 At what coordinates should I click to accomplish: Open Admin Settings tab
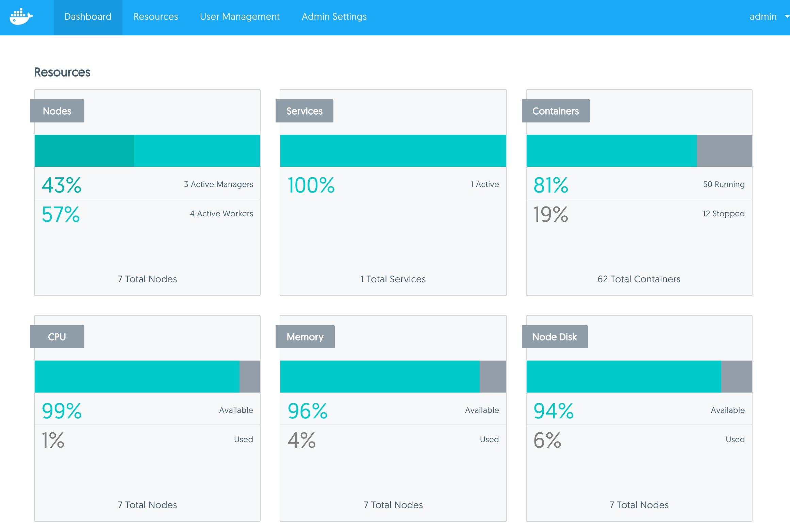[334, 17]
